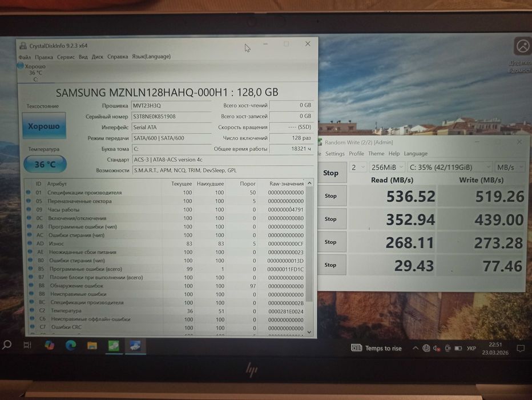Image resolution: width=532 pixels, height=400 pixels.
Task: Click the Хорошо health status button
Action: tap(44, 126)
